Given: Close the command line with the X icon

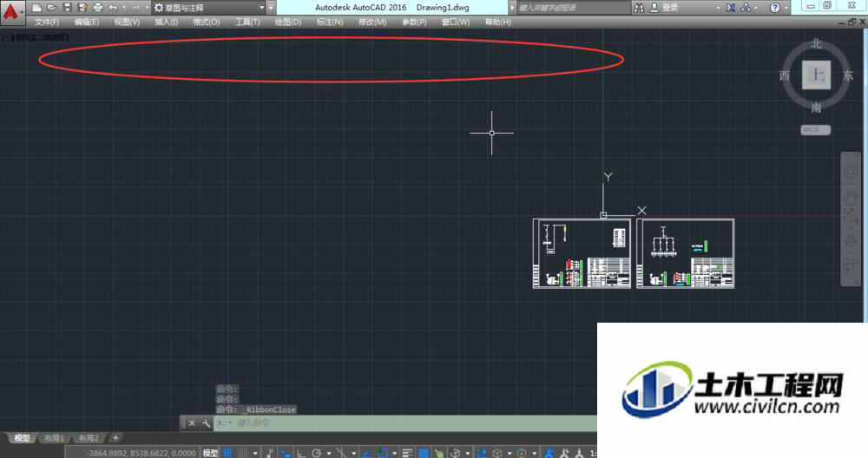Looking at the screenshot, I should point(192,423).
